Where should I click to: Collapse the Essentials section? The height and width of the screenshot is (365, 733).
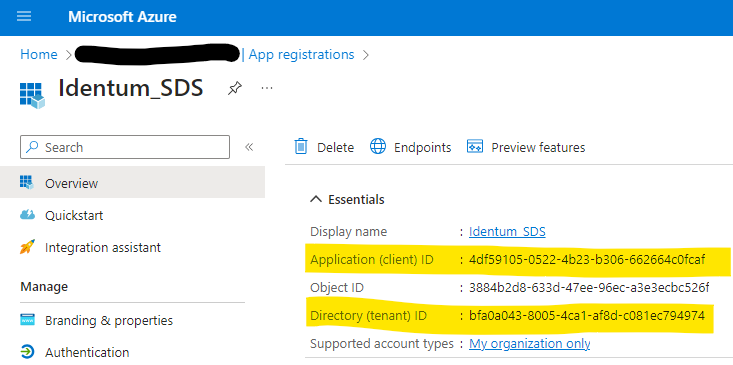pyautogui.click(x=316, y=200)
